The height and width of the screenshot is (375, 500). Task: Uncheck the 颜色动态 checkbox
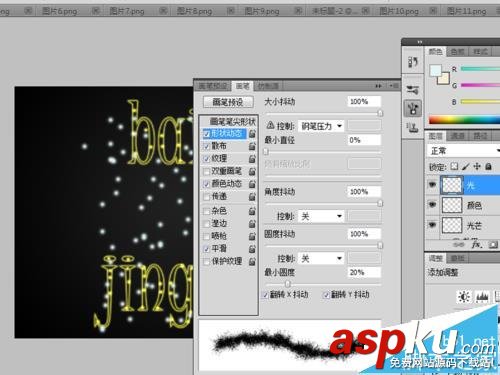pyautogui.click(x=206, y=184)
